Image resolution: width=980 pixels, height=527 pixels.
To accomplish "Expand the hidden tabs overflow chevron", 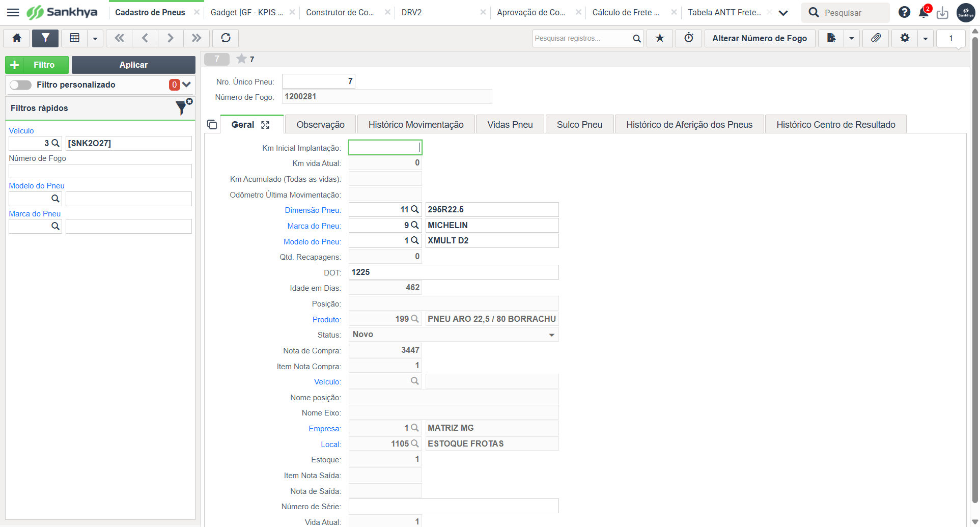I will [x=783, y=13].
